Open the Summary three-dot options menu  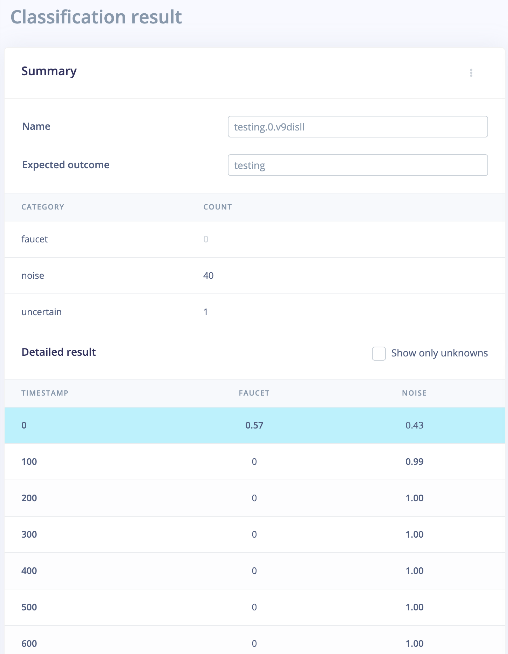pyautogui.click(x=471, y=73)
